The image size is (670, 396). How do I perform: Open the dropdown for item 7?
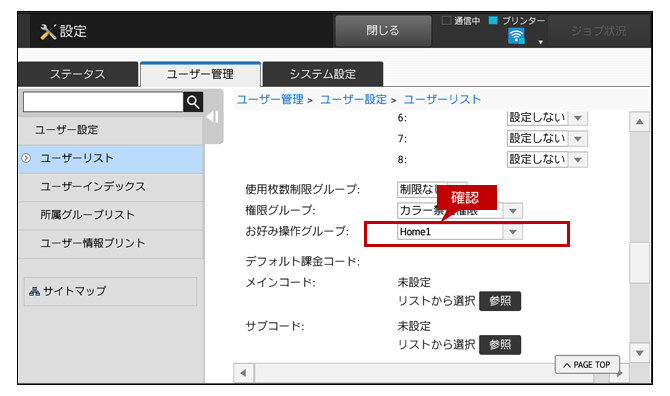tap(578, 138)
